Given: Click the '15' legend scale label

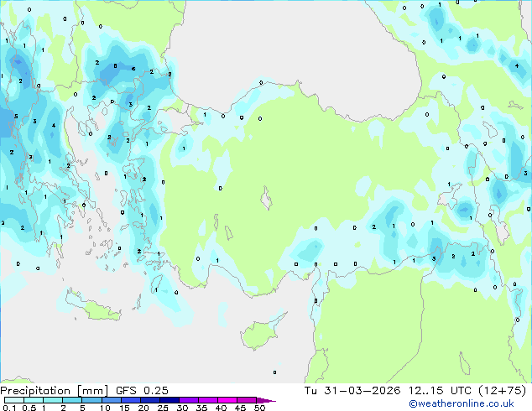Looking at the screenshot, I should [x=124, y=408].
